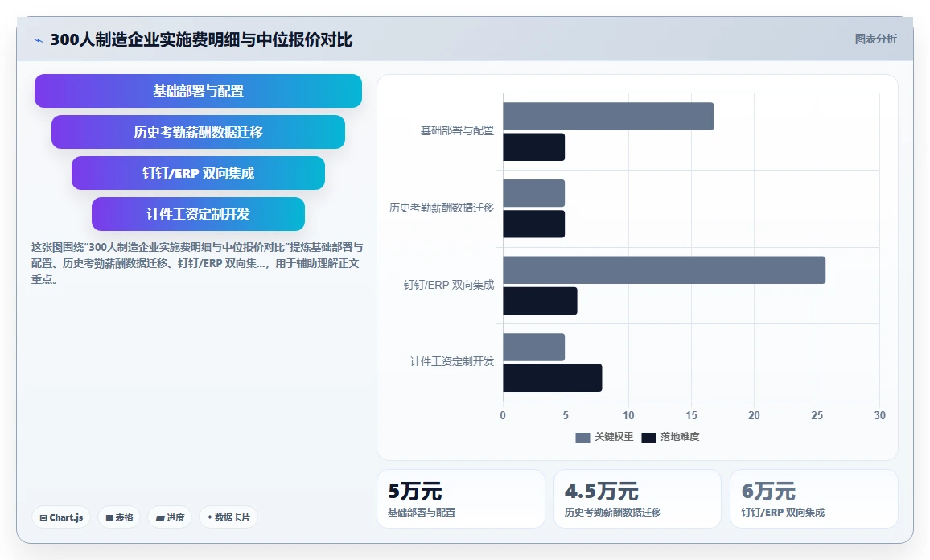Click the x-axis tick value 30
Viewport: 930px width, 560px height.
[x=879, y=415]
